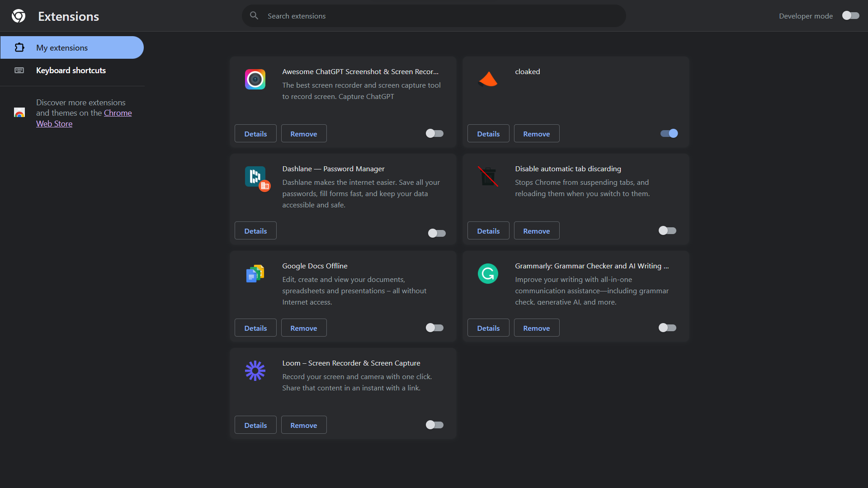Remove the Grammarly extension
868x488 pixels.
click(537, 328)
